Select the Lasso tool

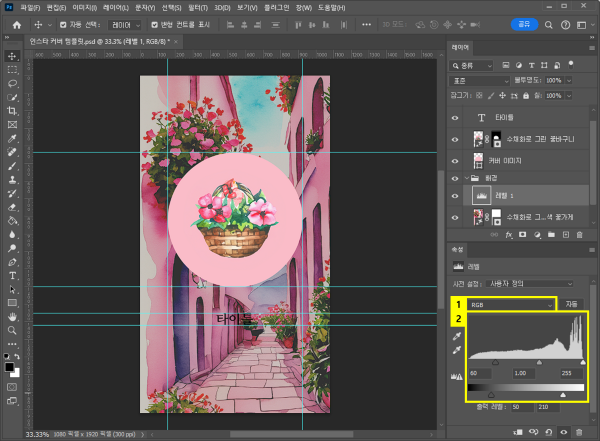click(12, 84)
